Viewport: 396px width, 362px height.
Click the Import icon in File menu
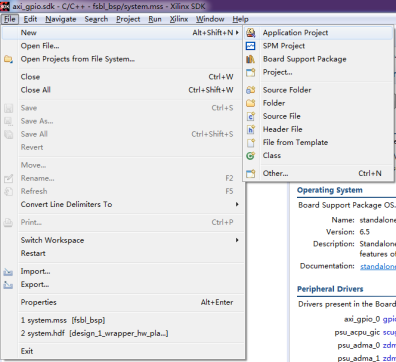[x=8, y=272]
